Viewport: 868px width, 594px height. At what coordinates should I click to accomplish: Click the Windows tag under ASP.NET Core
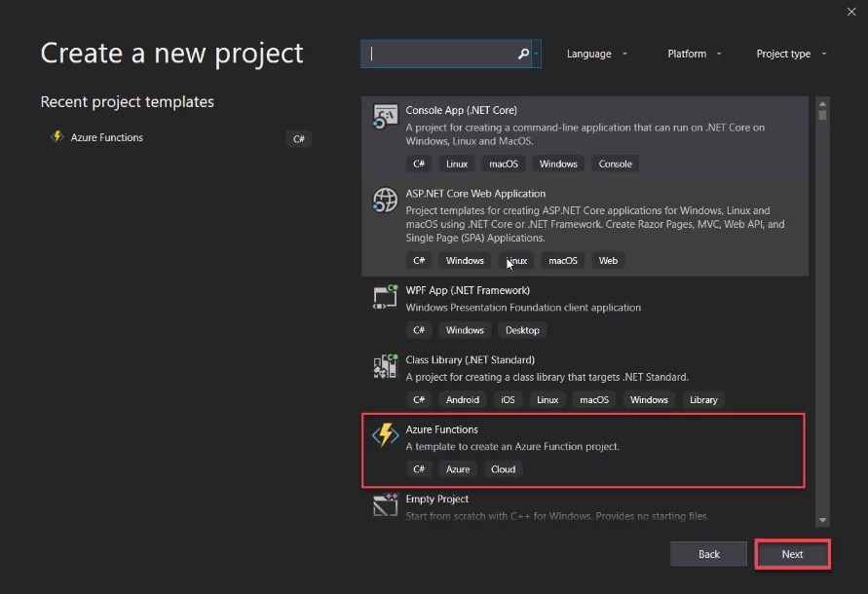click(x=465, y=261)
